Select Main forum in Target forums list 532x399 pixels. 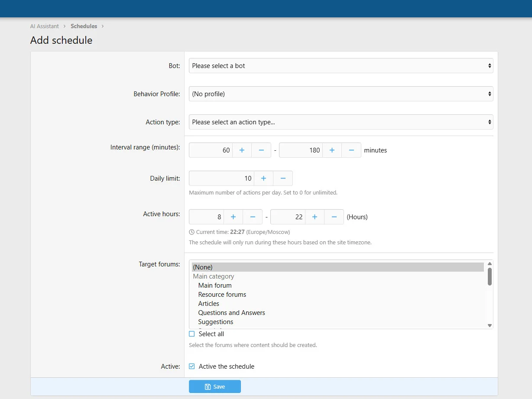(x=215, y=285)
